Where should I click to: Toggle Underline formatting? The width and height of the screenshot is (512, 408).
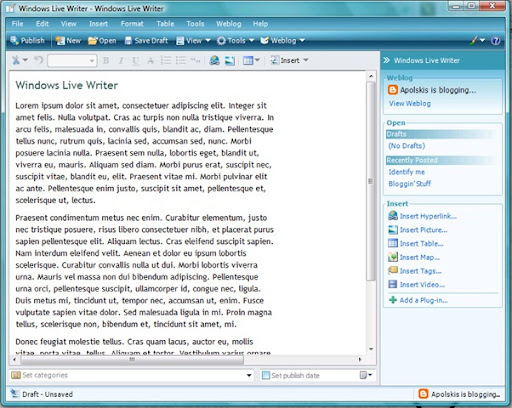coord(135,61)
